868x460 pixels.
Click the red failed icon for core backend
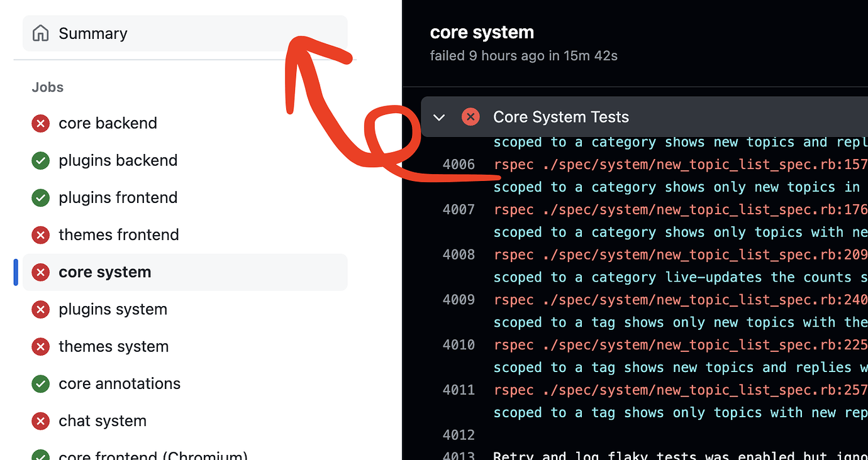[41, 123]
